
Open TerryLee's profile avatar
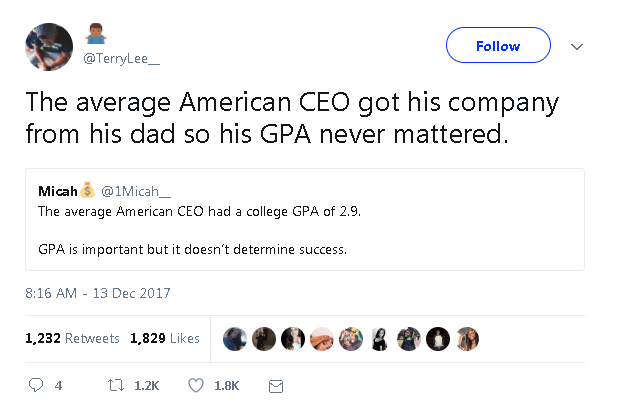[x=48, y=47]
